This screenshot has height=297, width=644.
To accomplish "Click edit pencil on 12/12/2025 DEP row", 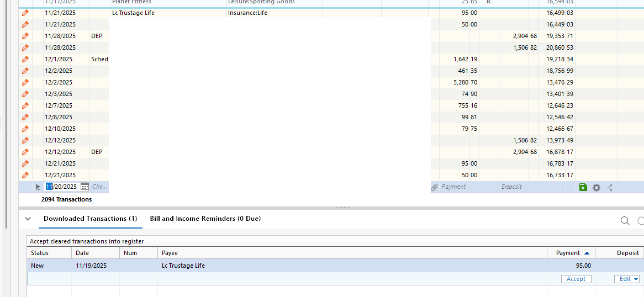I will 25,152.
